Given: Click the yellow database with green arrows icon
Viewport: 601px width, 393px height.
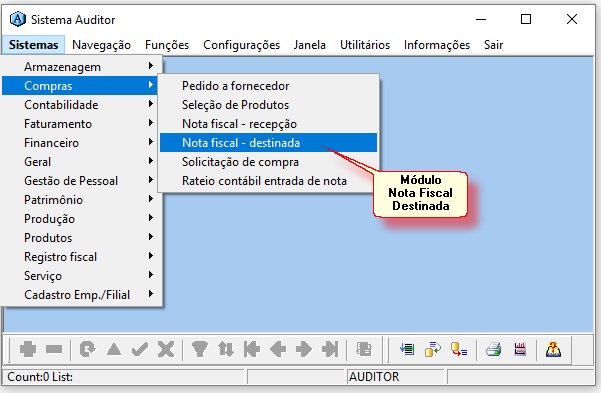Looking at the screenshot, I should 433,349.
